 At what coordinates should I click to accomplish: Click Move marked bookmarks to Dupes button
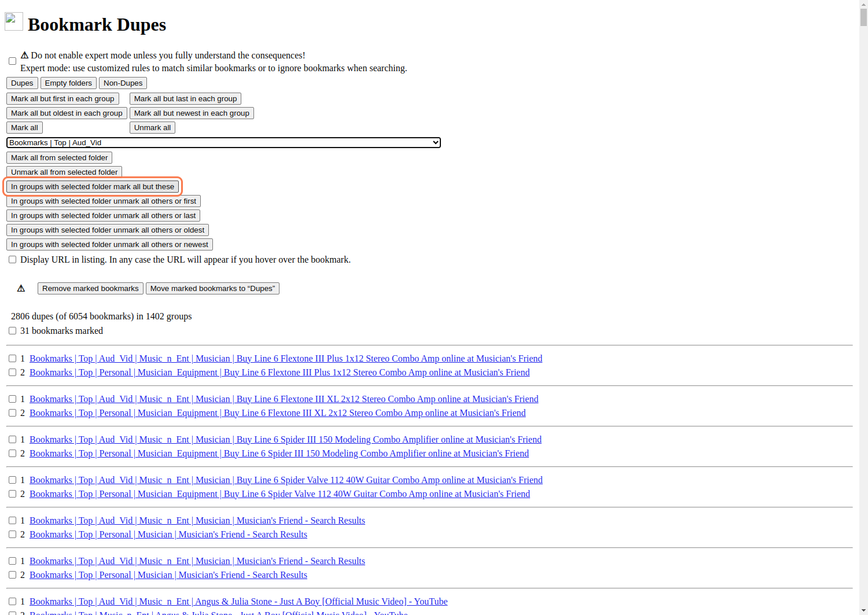pos(212,289)
